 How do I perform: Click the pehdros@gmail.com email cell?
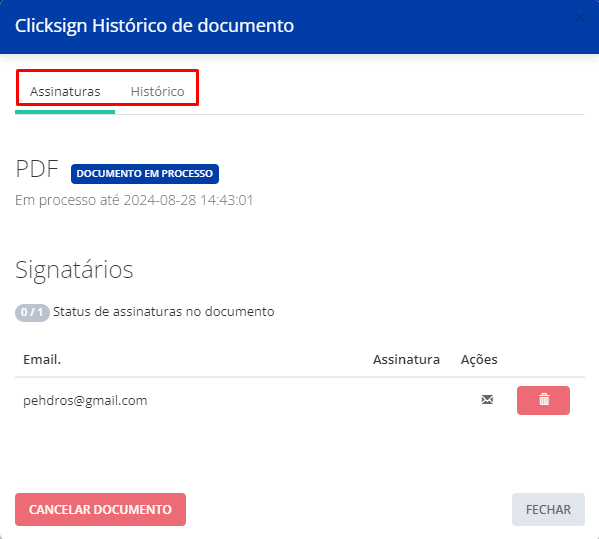pos(85,400)
